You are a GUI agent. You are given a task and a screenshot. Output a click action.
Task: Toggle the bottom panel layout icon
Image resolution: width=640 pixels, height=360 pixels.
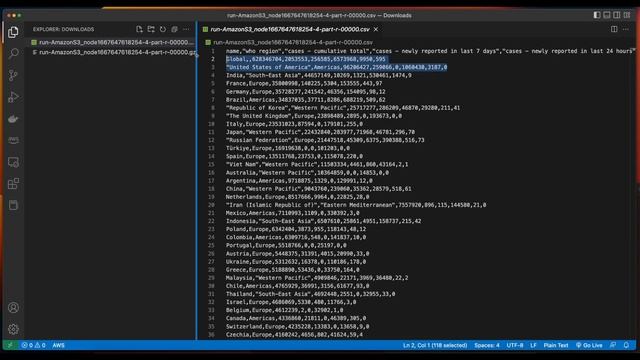pos(607,15)
